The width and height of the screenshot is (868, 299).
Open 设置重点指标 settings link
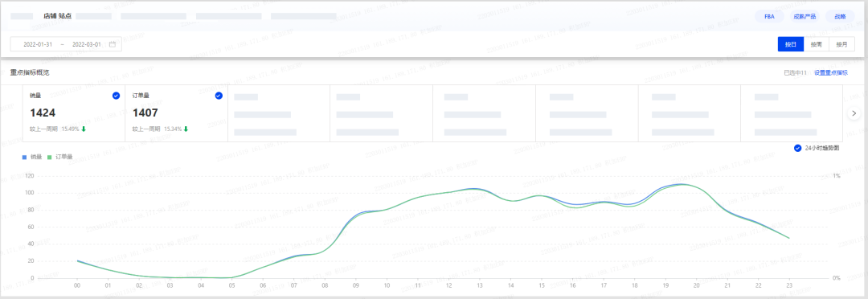(x=830, y=72)
